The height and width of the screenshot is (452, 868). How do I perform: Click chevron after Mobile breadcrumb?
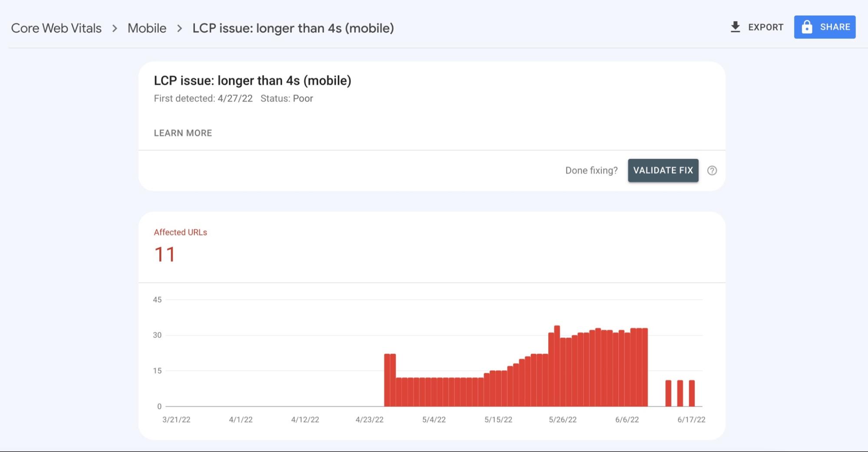point(179,28)
